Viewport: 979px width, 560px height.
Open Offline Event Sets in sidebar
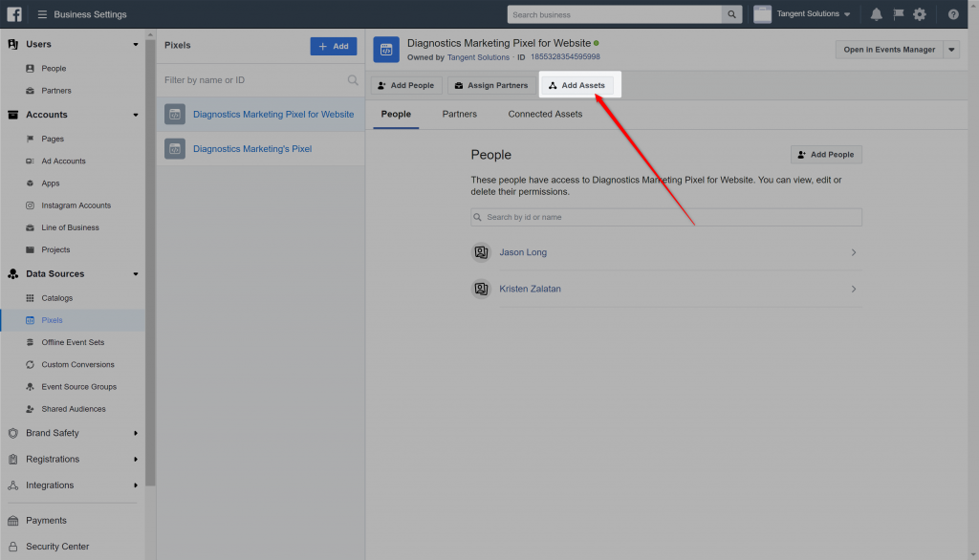pos(73,343)
